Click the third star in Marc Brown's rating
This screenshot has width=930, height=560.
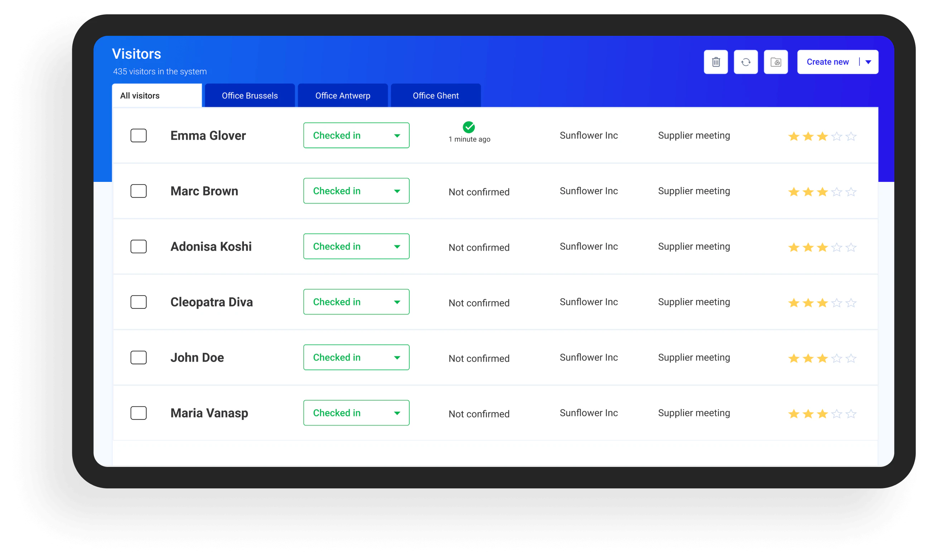[822, 191]
